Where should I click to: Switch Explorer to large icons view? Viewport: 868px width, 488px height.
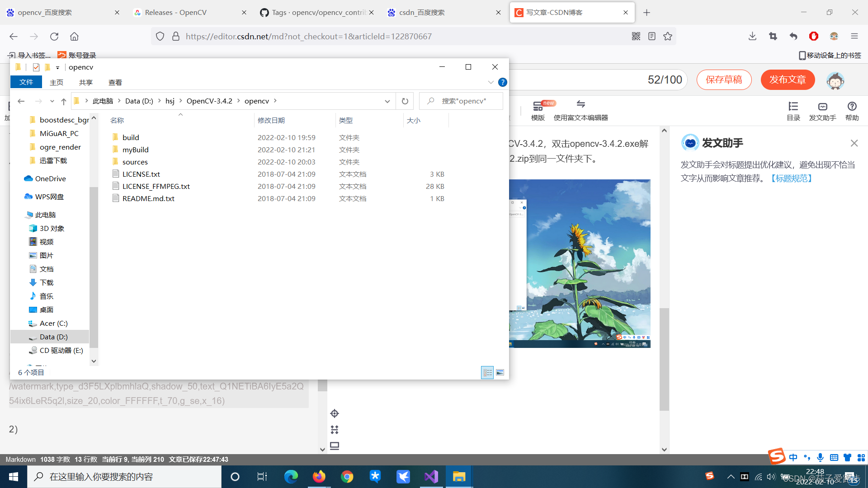[x=500, y=372]
